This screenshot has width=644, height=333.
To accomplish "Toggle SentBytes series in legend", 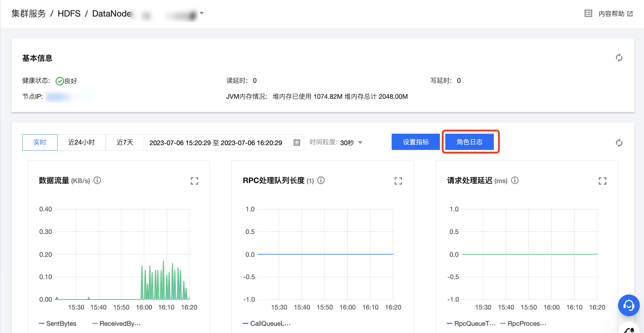I will click(58, 323).
